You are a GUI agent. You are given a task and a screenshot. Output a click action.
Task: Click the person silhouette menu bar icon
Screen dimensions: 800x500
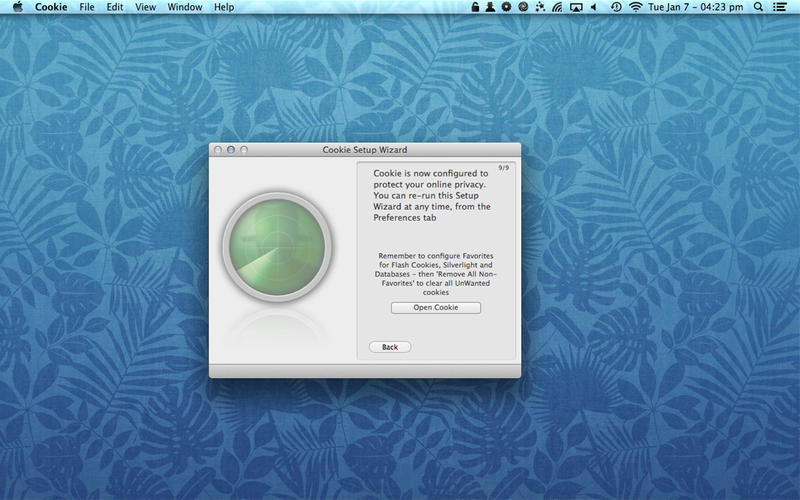(490, 7)
